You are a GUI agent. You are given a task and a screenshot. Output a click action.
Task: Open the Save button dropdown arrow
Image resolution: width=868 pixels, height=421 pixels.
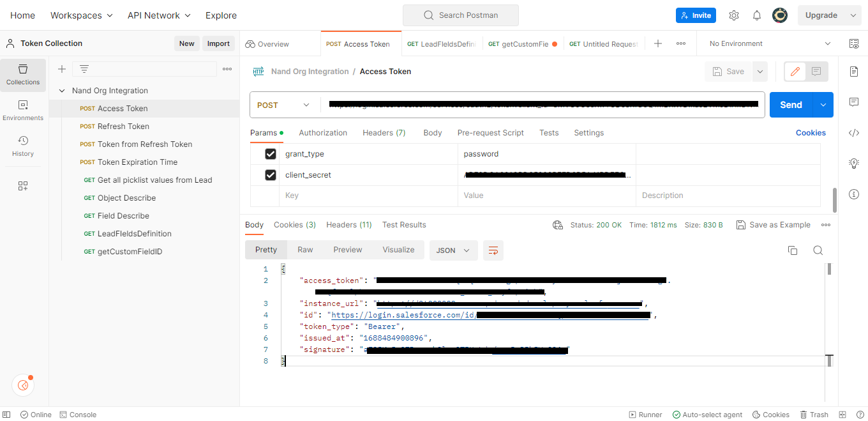759,72
